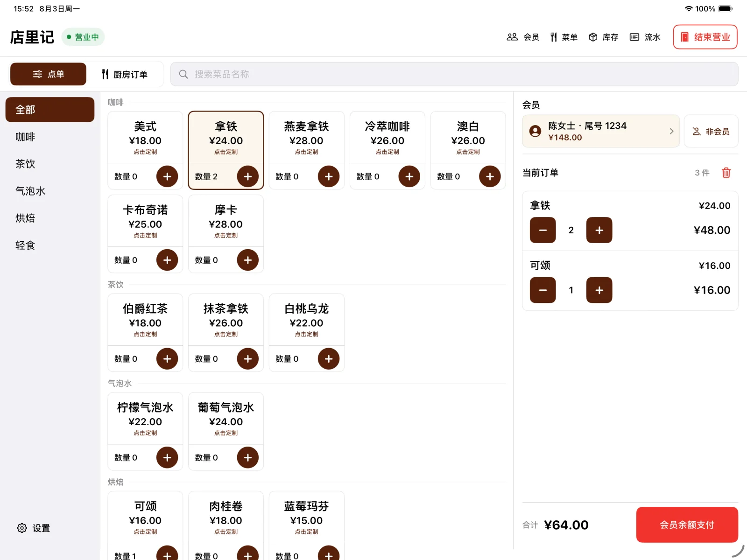Viewport: 747px width, 560px height.
Task: Add one 柠檬气泡水 with plus button
Action: [167, 458]
